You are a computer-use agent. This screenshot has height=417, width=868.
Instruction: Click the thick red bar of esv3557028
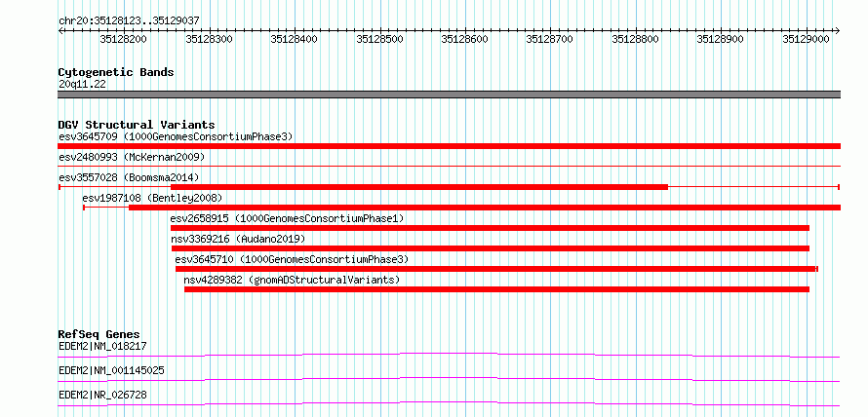[x=419, y=187]
